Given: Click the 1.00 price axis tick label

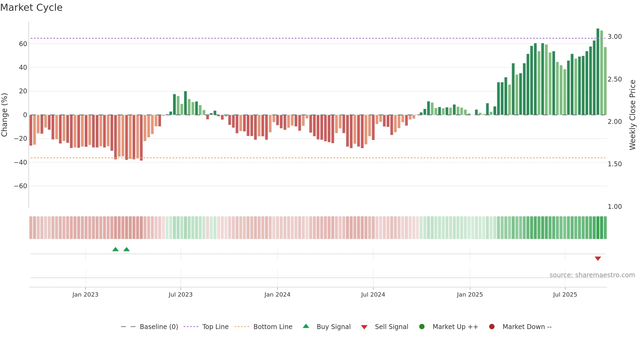Looking at the screenshot, I should point(615,207).
